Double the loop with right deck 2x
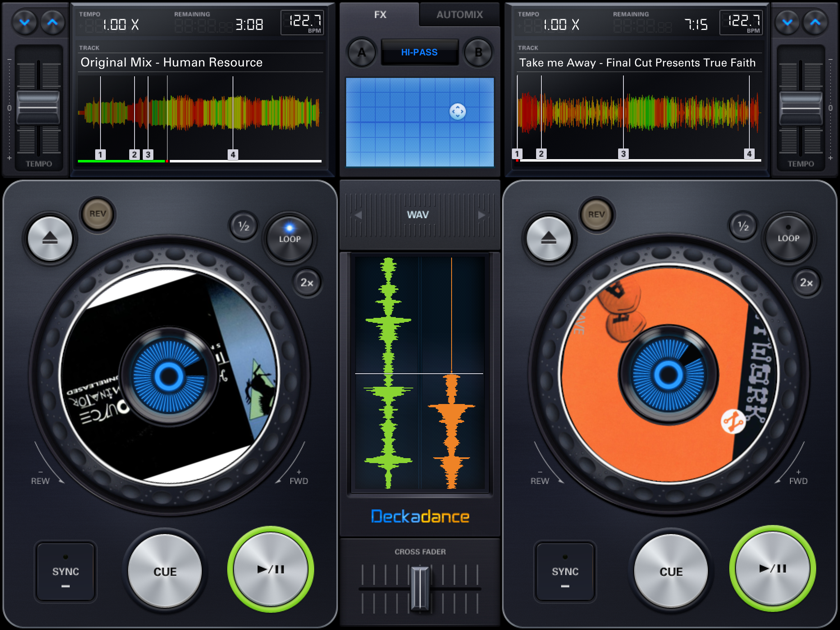Screen dimensions: 840x630 click(806, 283)
